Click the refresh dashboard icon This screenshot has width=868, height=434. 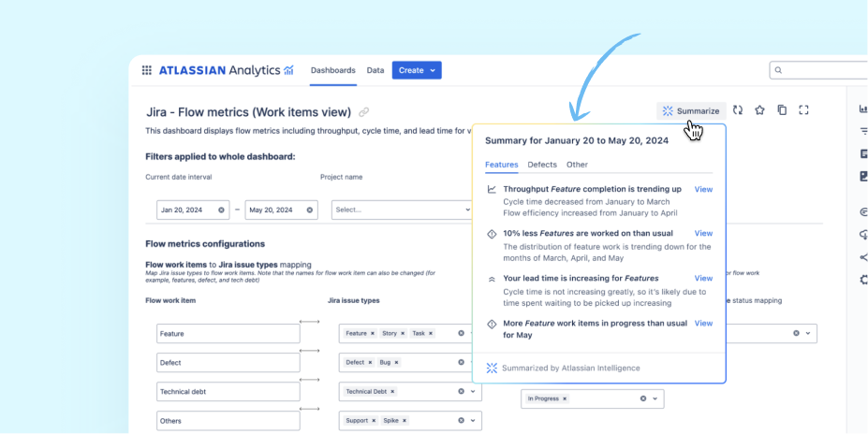click(x=738, y=110)
